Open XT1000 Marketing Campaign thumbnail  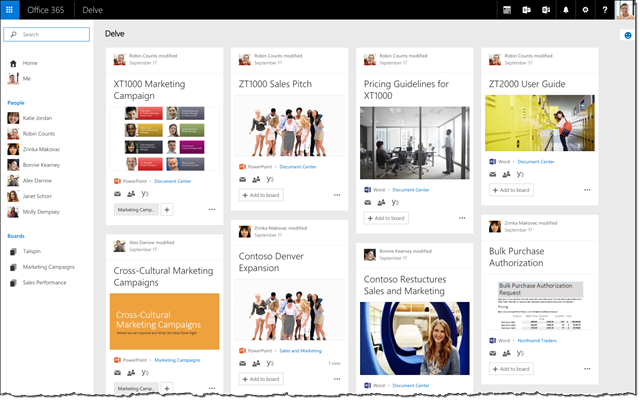(164, 139)
